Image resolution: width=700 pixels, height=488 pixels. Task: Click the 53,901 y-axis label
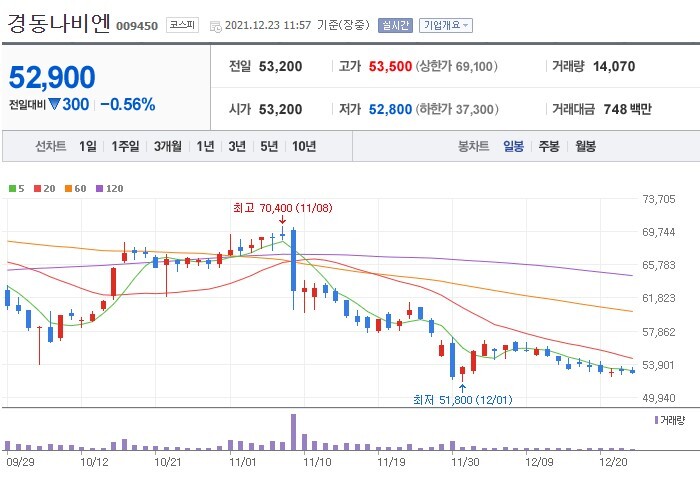click(658, 365)
